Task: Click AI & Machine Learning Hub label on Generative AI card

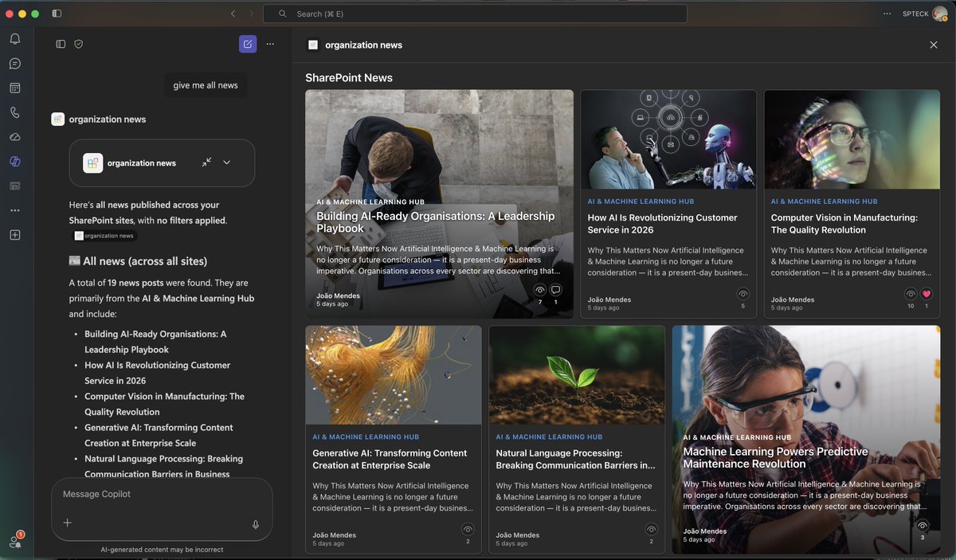Action: [x=366, y=437]
